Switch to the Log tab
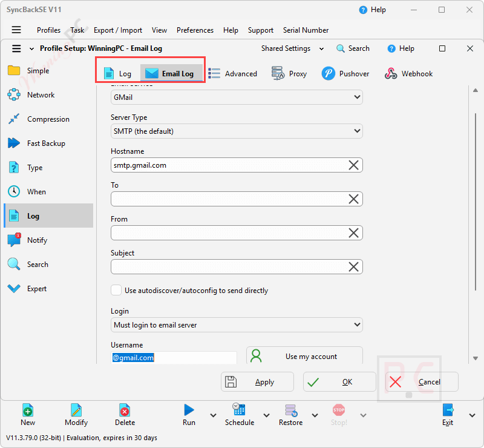This screenshot has height=448, width=484. 118,73
